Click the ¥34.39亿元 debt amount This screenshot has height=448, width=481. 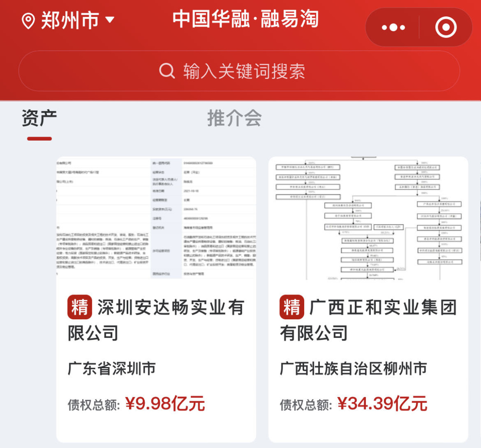click(x=382, y=404)
